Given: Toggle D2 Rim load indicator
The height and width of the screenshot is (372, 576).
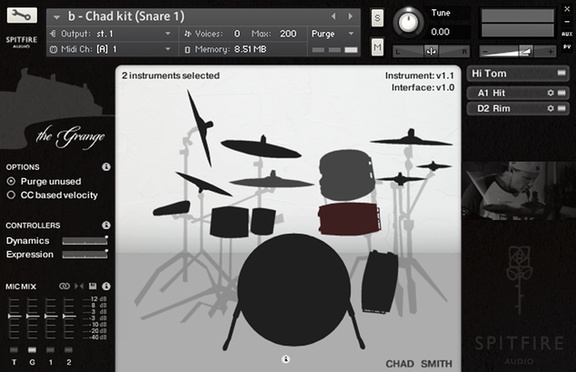Looking at the screenshot, I should [x=561, y=108].
